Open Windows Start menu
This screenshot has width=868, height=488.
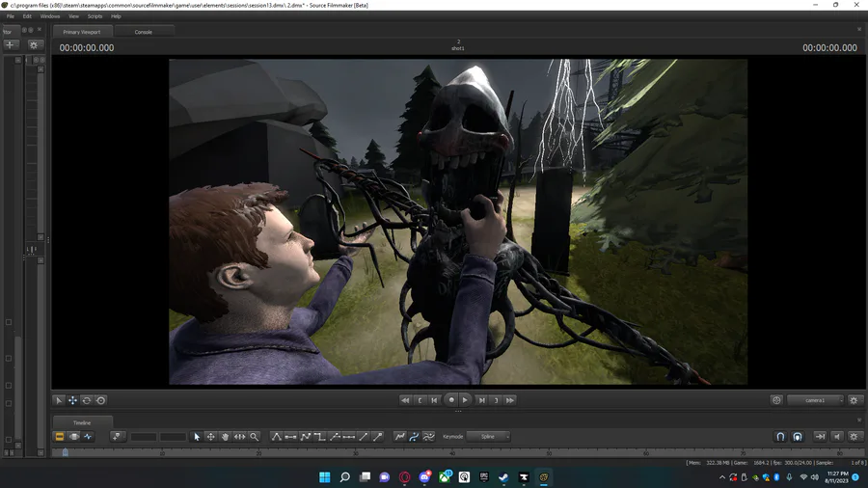point(325,477)
